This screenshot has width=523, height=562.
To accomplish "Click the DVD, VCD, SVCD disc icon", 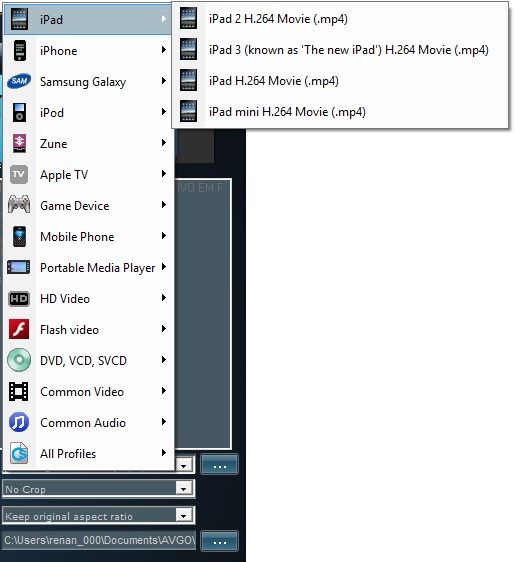I will (19, 360).
